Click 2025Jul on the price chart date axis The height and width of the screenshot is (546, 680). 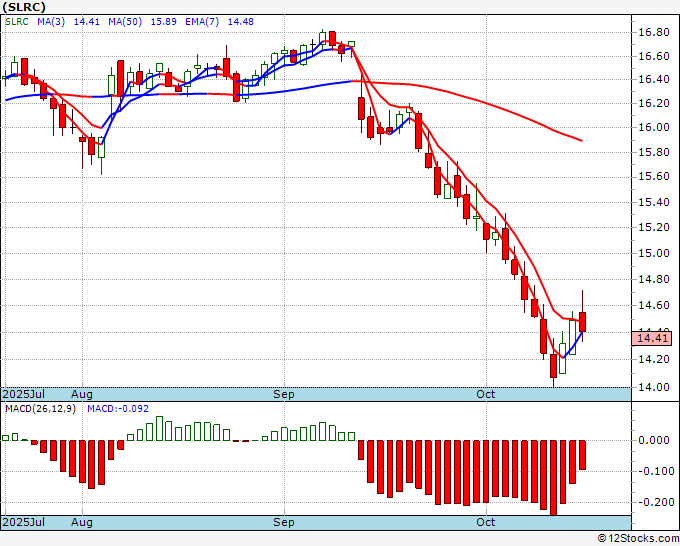24,395
